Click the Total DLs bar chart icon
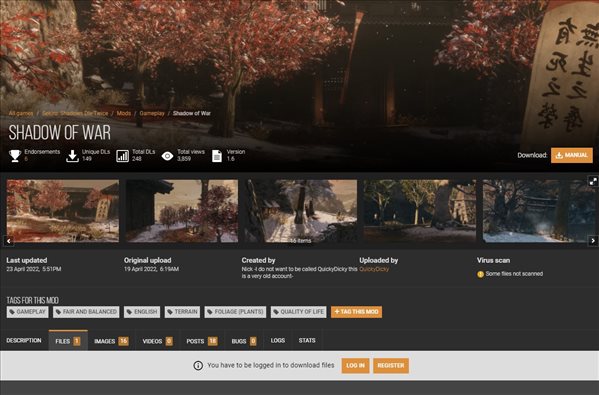This screenshot has height=395, width=599. (122, 155)
